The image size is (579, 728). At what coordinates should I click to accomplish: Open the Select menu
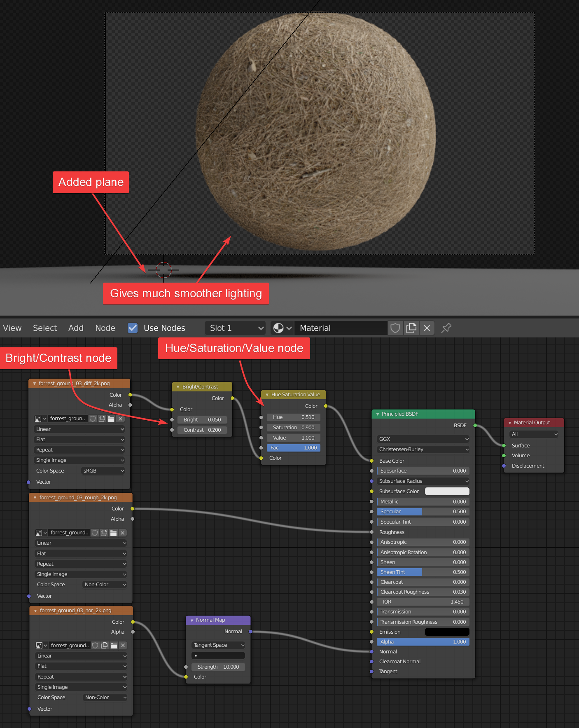point(45,328)
